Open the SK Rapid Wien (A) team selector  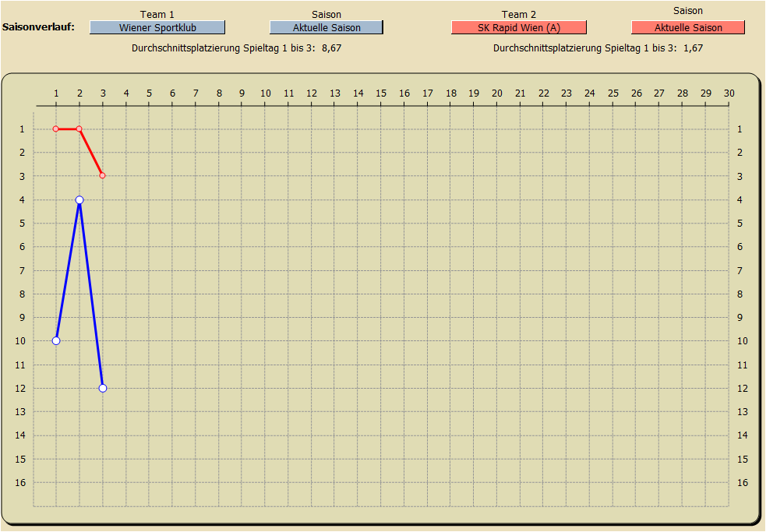pos(519,27)
